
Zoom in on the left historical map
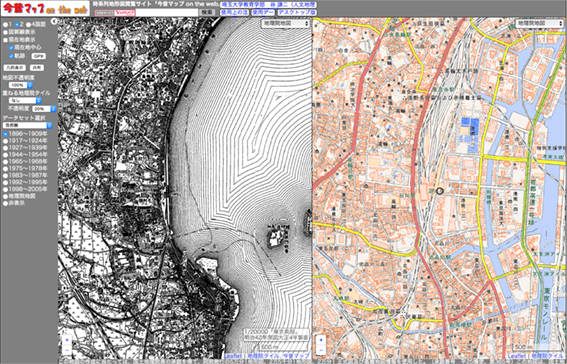click(67, 341)
